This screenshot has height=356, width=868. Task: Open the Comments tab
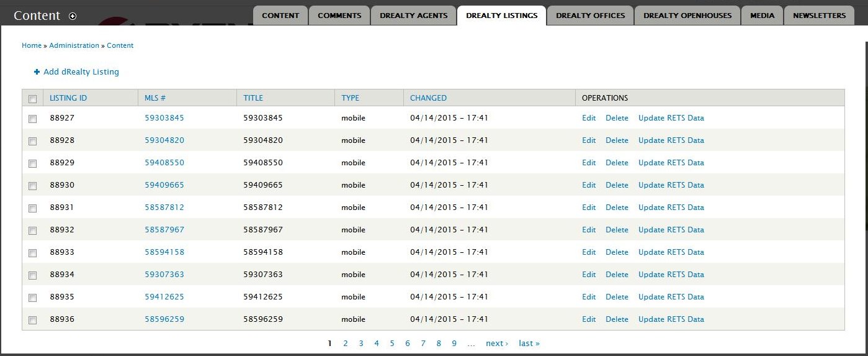(x=339, y=16)
